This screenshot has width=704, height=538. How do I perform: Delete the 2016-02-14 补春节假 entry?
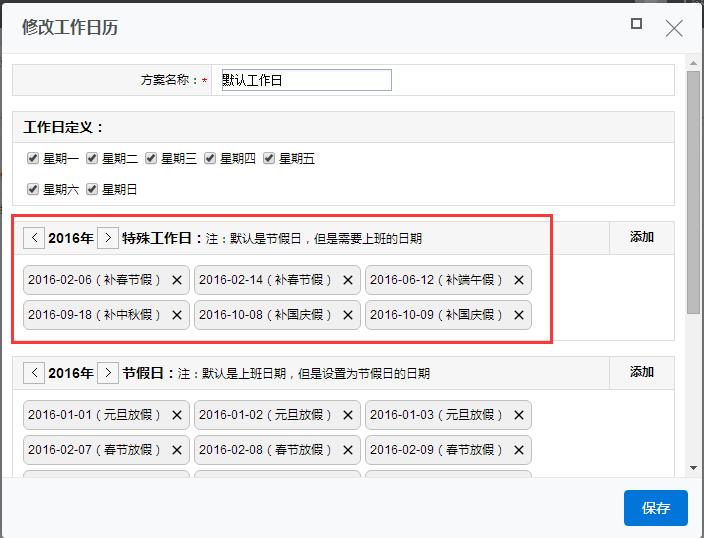click(x=348, y=281)
